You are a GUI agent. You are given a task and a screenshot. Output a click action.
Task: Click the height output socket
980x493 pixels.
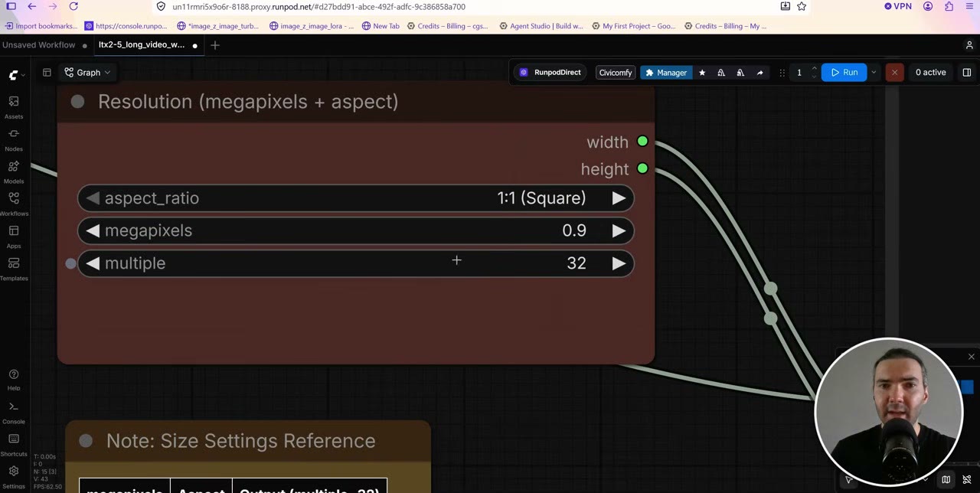point(642,168)
